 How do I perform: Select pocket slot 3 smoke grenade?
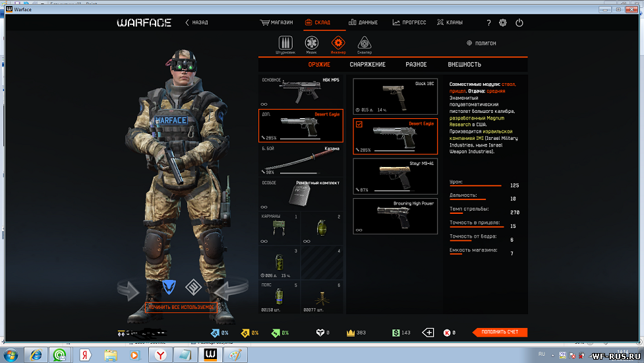click(279, 263)
